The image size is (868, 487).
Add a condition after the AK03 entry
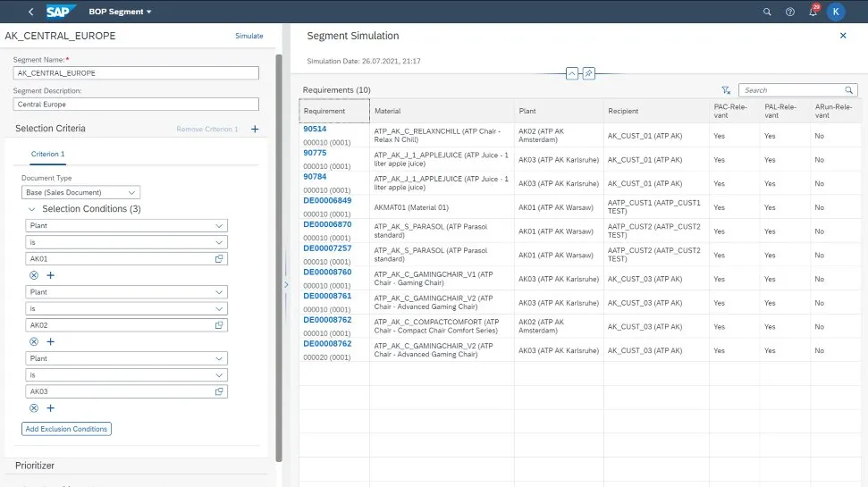50,408
